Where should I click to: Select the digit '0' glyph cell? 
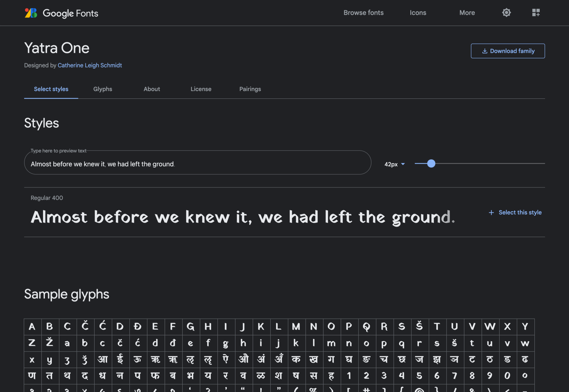pyautogui.click(x=507, y=376)
